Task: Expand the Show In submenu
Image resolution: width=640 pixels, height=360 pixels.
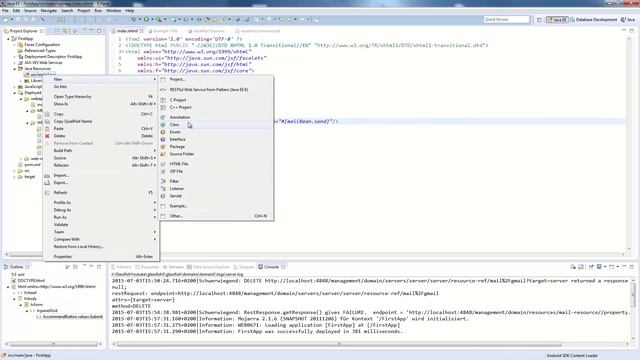Action: 101,104
